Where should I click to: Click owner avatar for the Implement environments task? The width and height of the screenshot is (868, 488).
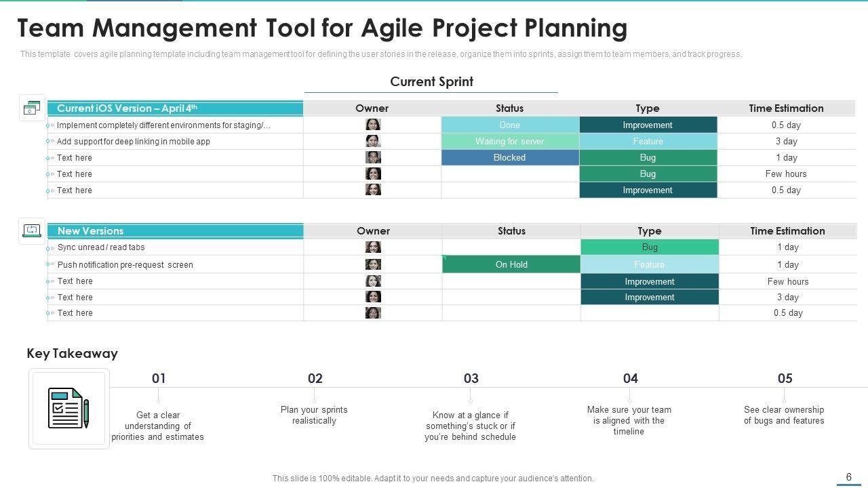pos(373,125)
